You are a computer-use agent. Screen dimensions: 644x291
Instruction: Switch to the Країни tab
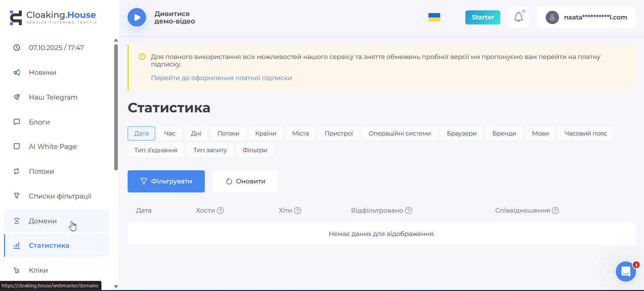[266, 133]
